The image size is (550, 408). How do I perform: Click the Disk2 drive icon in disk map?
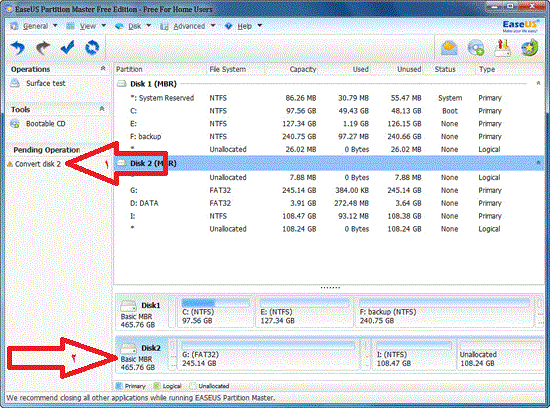tap(128, 348)
